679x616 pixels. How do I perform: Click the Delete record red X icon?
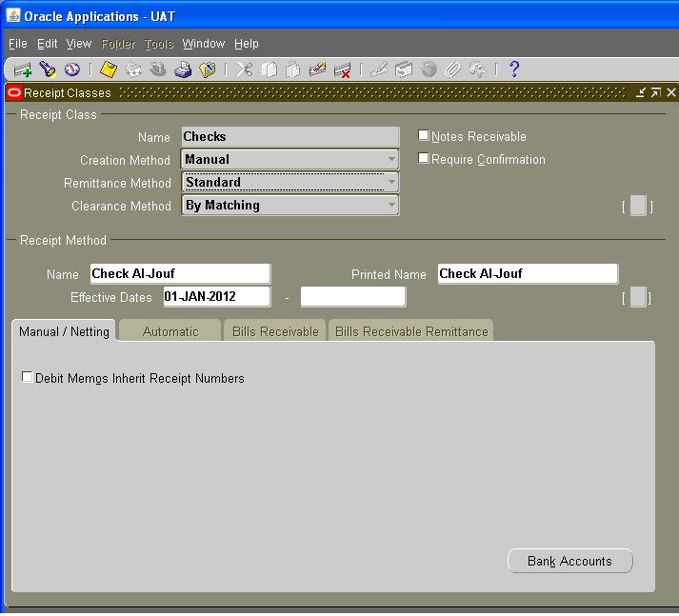click(x=342, y=70)
